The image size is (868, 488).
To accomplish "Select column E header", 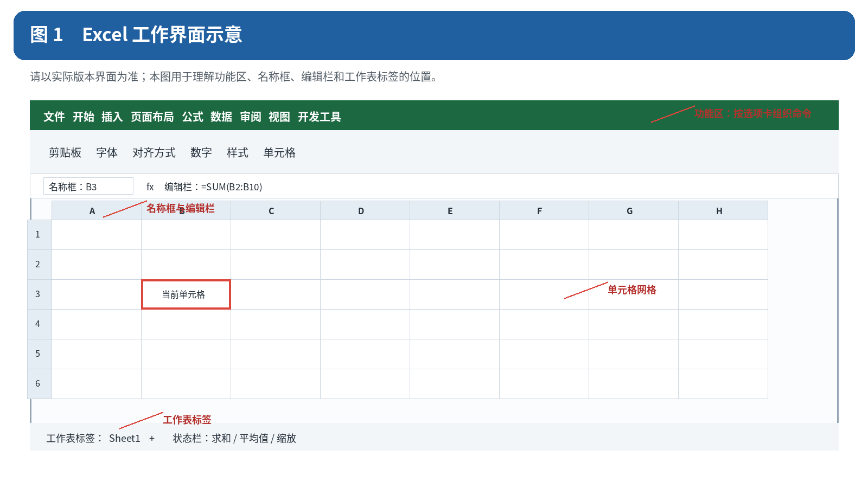I will tap(455, 210).
